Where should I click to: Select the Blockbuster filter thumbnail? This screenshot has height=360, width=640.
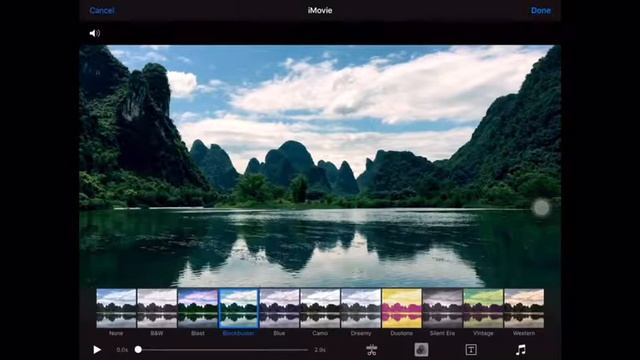[239, 309]
